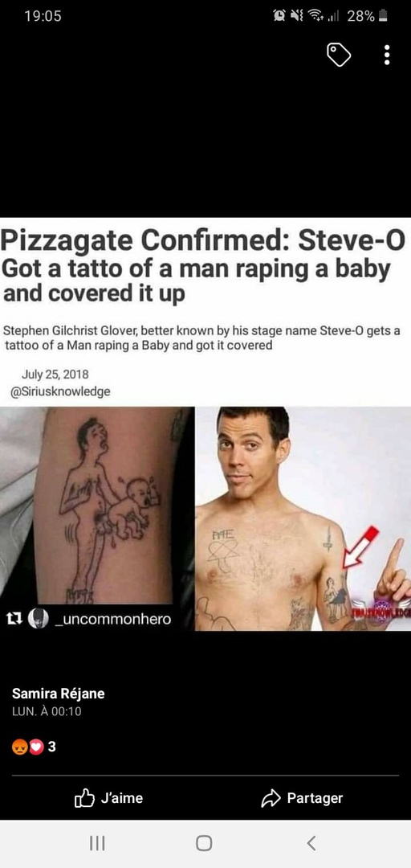
Task: Tap the @Siriusknowledge handle
Action: pyautogui.click(x=60, y=391)
